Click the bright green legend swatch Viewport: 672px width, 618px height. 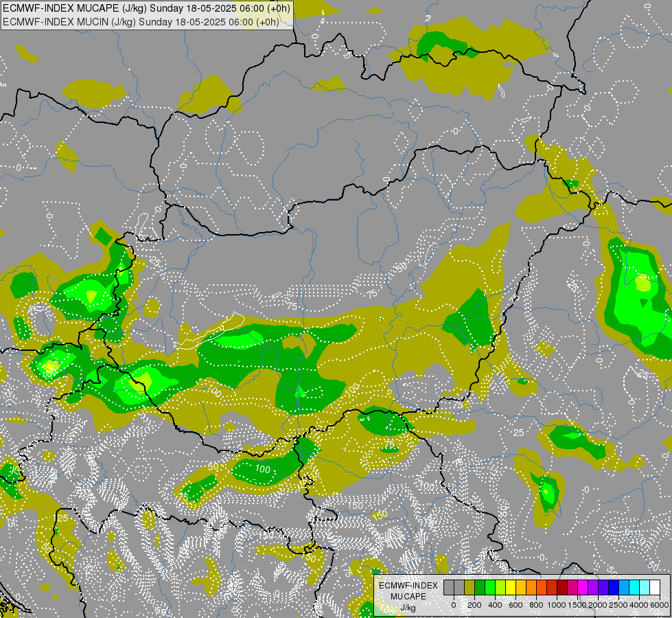(x=490, y=588)
